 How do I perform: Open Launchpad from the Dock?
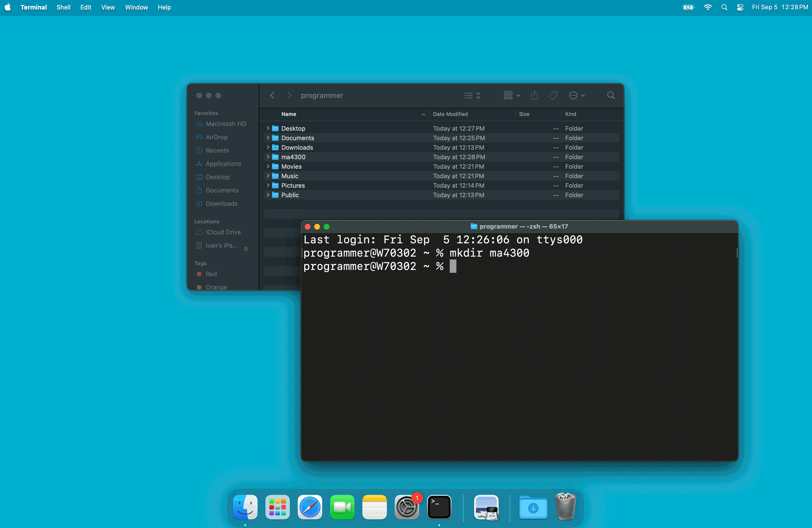[x=277, y=507]
